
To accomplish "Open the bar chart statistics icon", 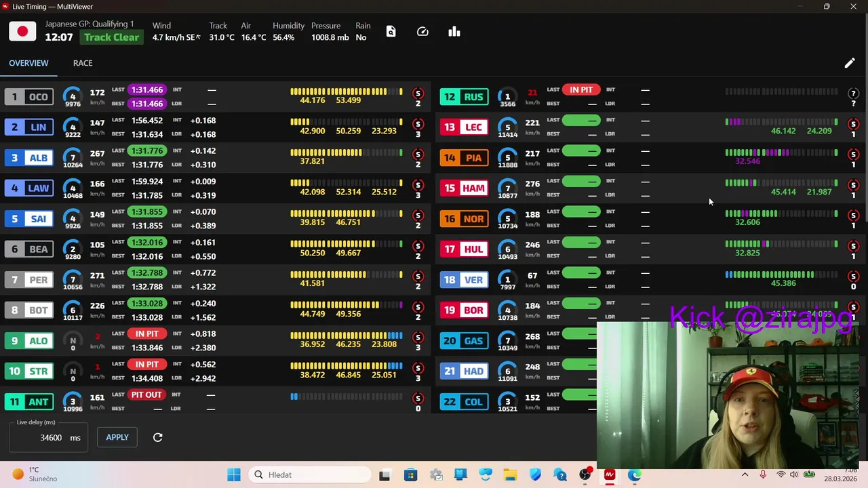I will coord(454,32).
